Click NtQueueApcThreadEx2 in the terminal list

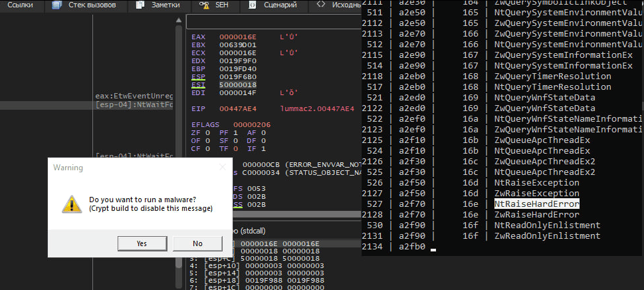(x=545, y=172)
